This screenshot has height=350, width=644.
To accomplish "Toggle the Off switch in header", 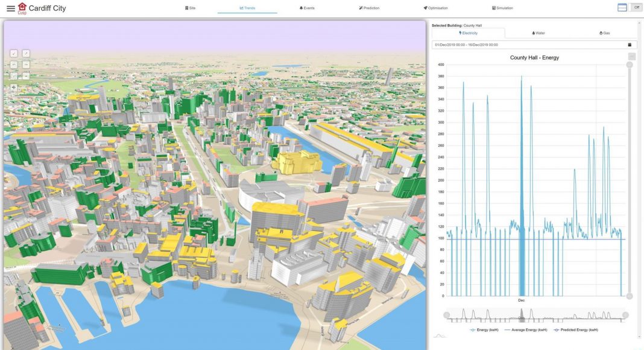I will click(636, 7).
